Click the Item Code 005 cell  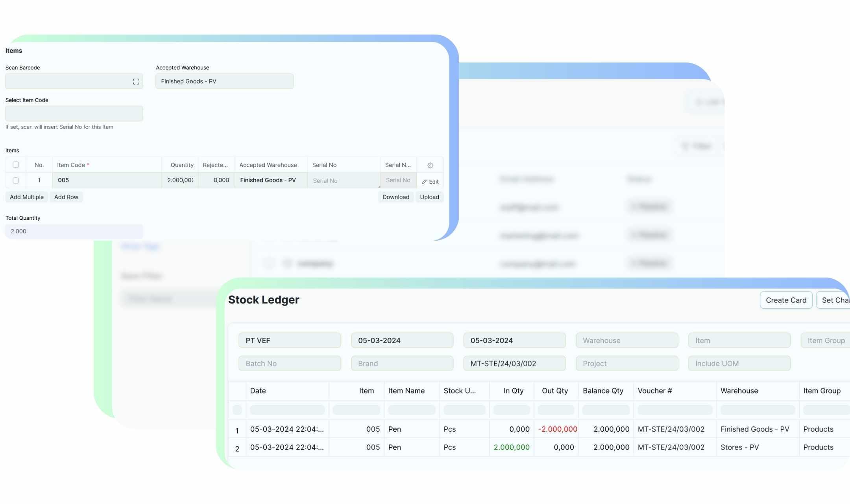(x=106, y=180)
